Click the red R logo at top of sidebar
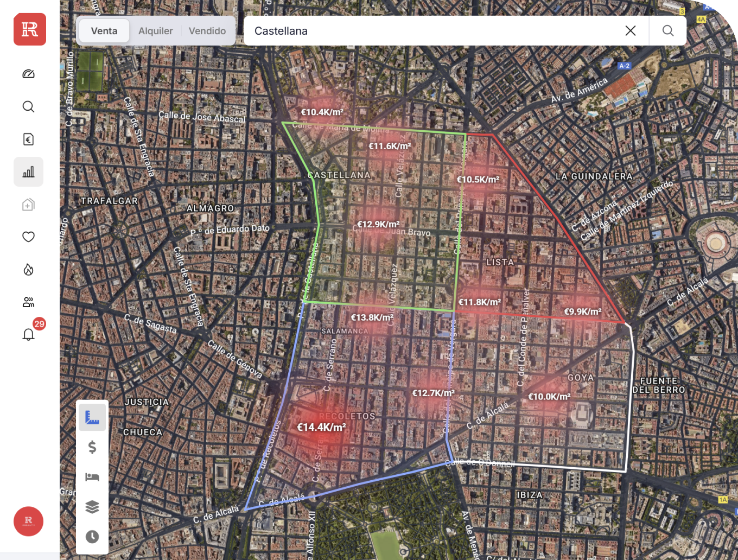 coord(30,29)
